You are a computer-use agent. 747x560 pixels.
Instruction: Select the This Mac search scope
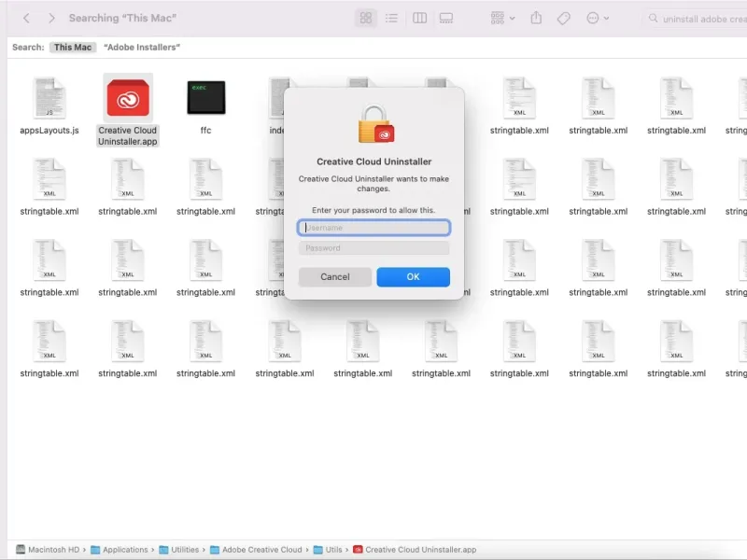click(73, 48)
